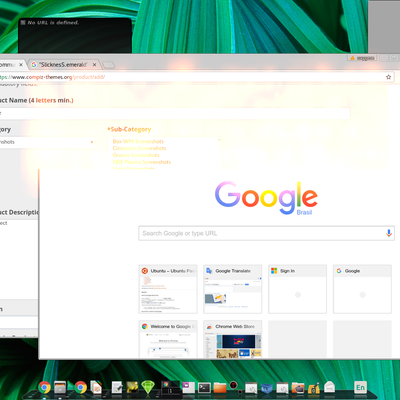Click the terminal showing "No URL is defined."

point(75,36)
